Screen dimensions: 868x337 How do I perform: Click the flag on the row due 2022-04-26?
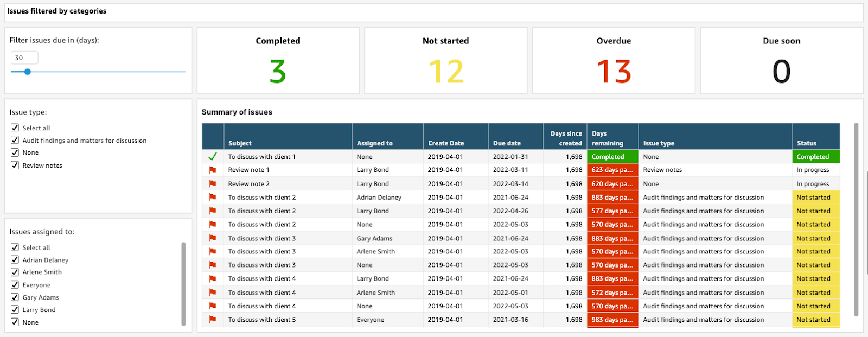point(213,211)
